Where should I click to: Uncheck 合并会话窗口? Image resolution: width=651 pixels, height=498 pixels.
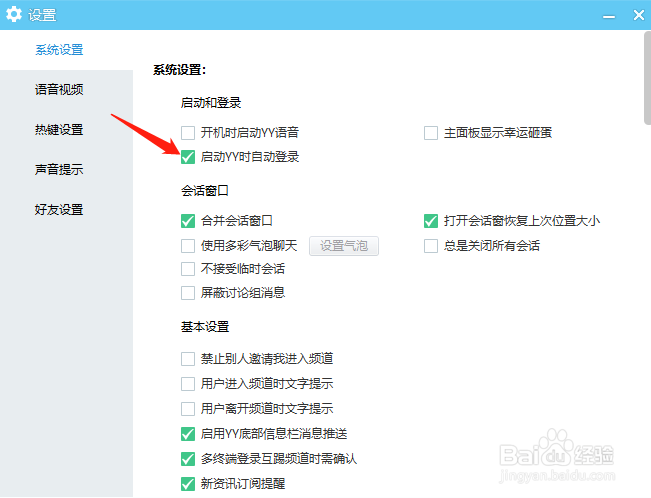(188, 221)
